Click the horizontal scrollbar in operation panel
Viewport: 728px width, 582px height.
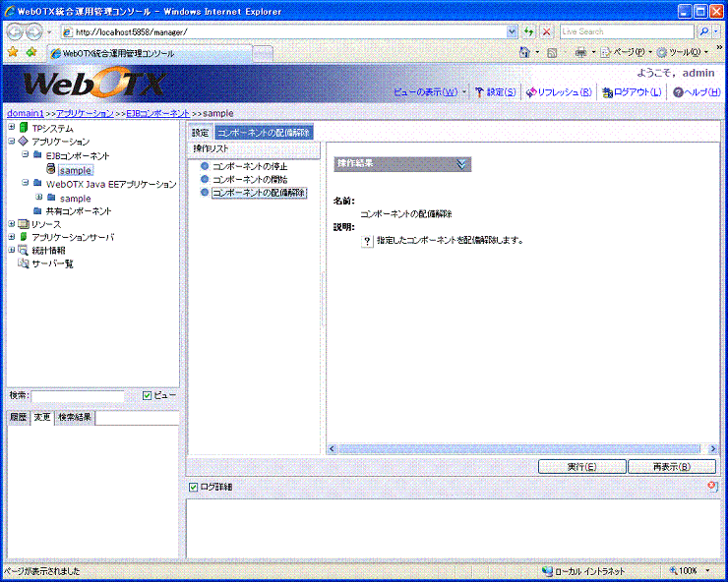click(x=521, y=448)
